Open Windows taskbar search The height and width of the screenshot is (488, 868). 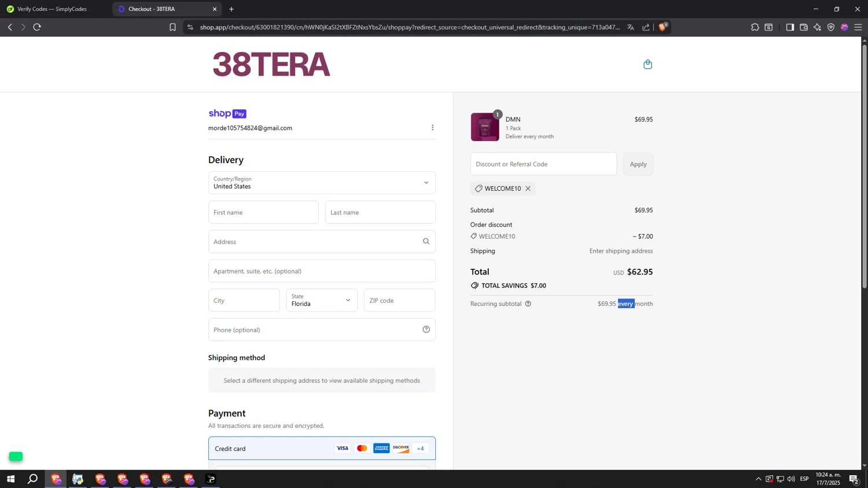point(33,479)
